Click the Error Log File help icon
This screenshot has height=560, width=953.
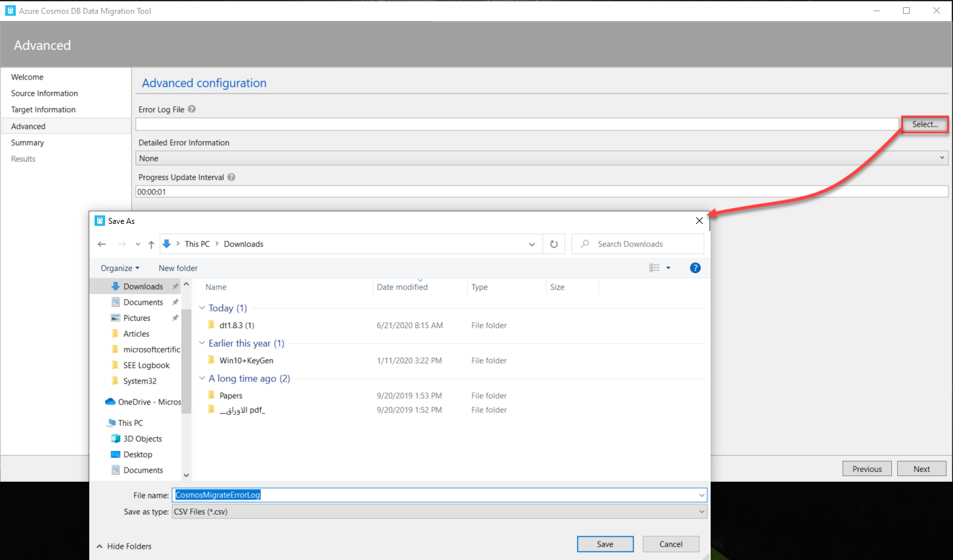pyautogui.click(x=192, y=109)
